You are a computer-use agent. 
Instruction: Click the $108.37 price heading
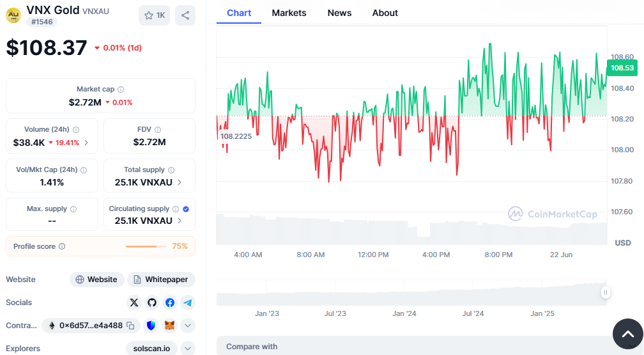(x=47, y=48)
